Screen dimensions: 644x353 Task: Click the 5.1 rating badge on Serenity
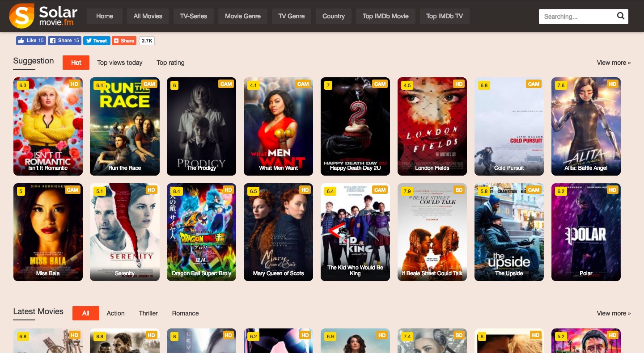pos(99,191)
